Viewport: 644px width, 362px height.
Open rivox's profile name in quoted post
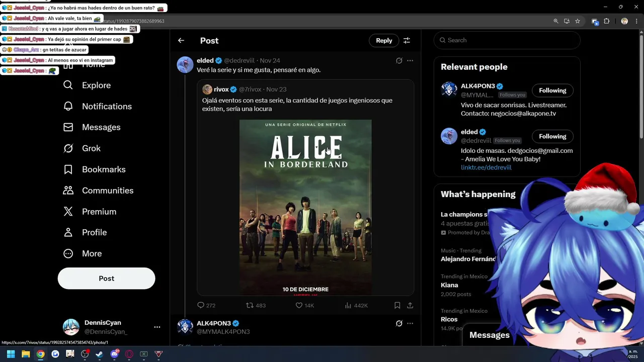click(221, 89)
